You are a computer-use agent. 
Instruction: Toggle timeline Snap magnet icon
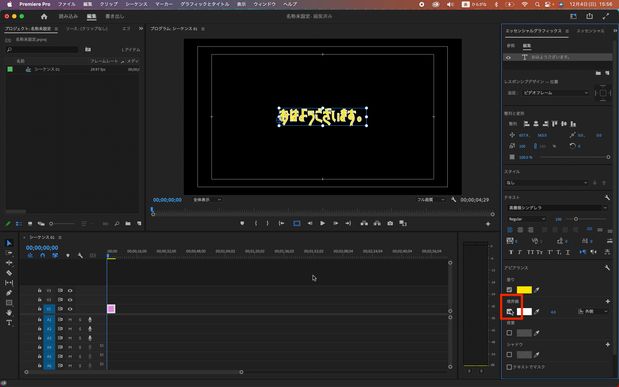pyautogui.click(x=43, y=255)
